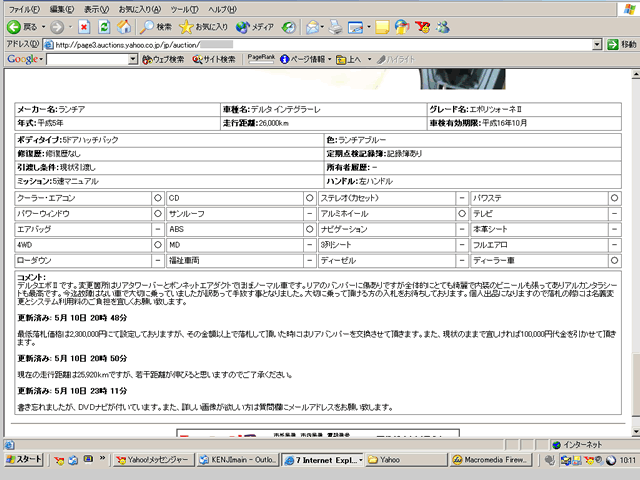The height and width of the screenshot is (480, 640).
Task: Print the page with printer icon
Action: (x=336, y=27)
